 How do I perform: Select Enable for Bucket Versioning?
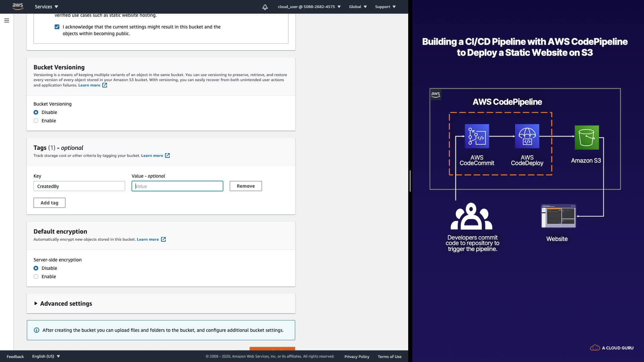[36, 121]
